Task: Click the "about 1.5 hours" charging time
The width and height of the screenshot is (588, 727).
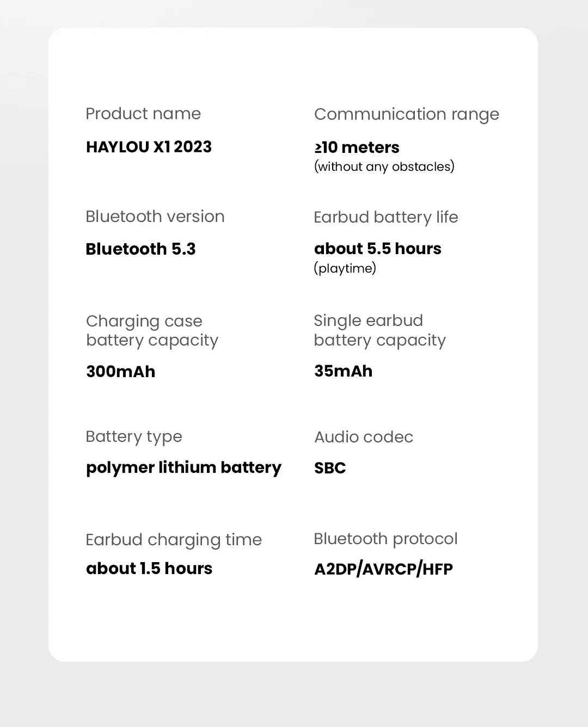Action: pos(149,569)
